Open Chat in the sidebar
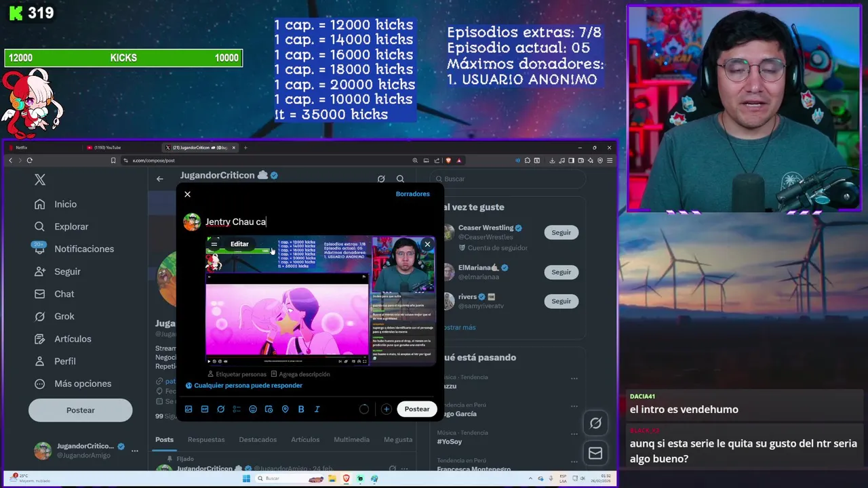Screen dimensions: 868x488 tap(55, 293)
